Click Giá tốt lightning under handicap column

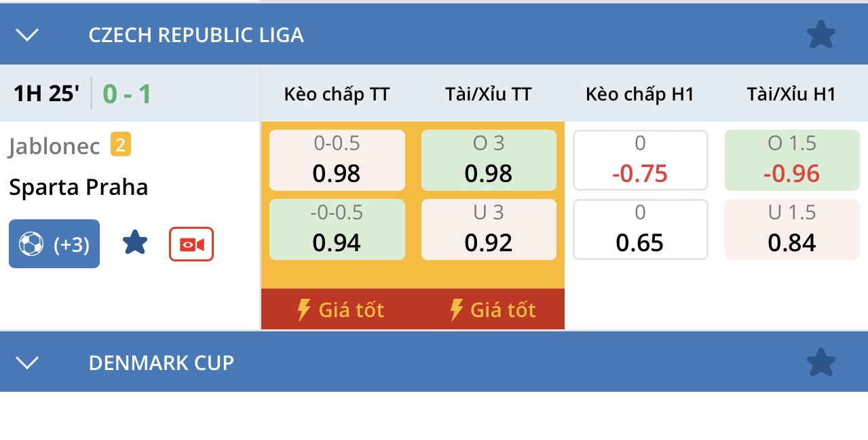point(341,310)
